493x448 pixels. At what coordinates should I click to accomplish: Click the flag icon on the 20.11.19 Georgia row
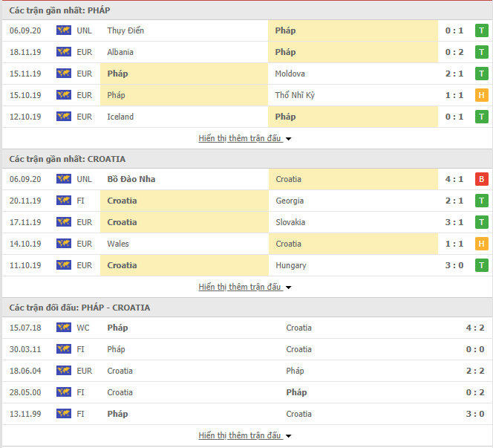tap(64, 201)
